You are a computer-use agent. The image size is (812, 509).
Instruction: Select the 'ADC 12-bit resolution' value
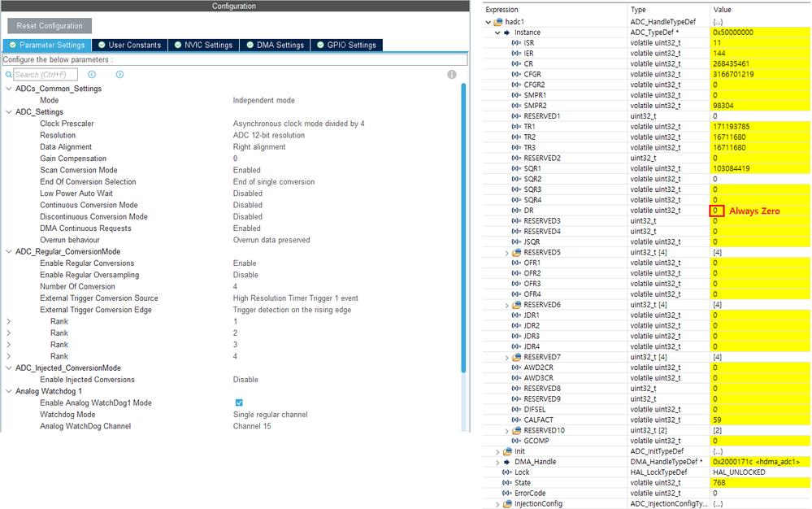pos(269,135)
